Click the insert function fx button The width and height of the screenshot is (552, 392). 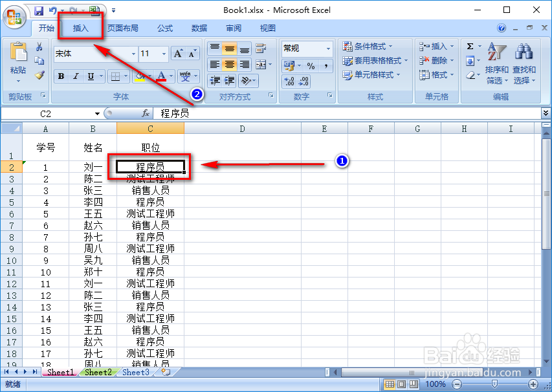click(x=146, y=113)
